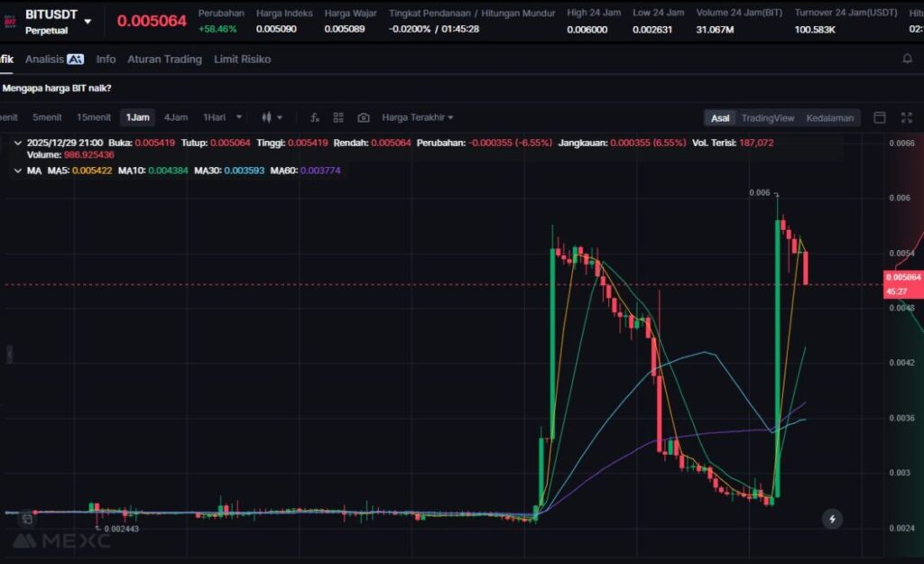Open the Analisis AI tab

coord(54,59)
